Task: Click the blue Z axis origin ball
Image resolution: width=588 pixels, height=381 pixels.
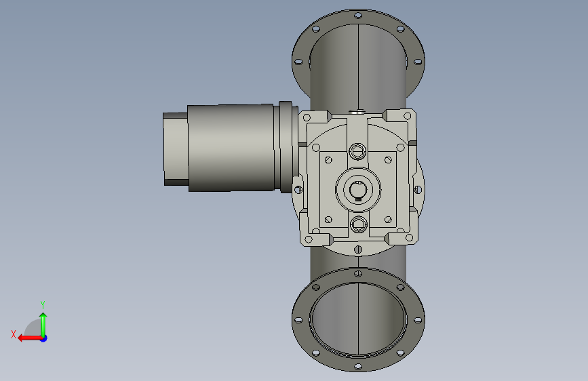Action: pos(44,338)
